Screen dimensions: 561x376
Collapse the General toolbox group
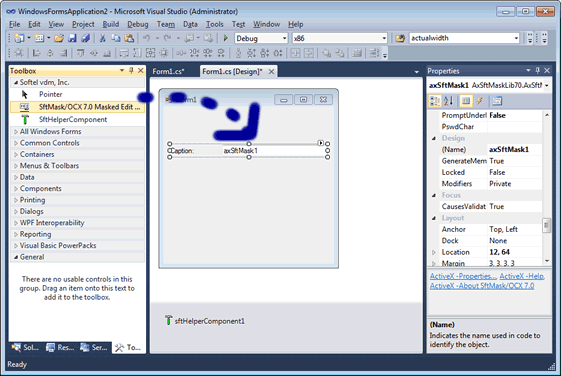coord(15,257)
